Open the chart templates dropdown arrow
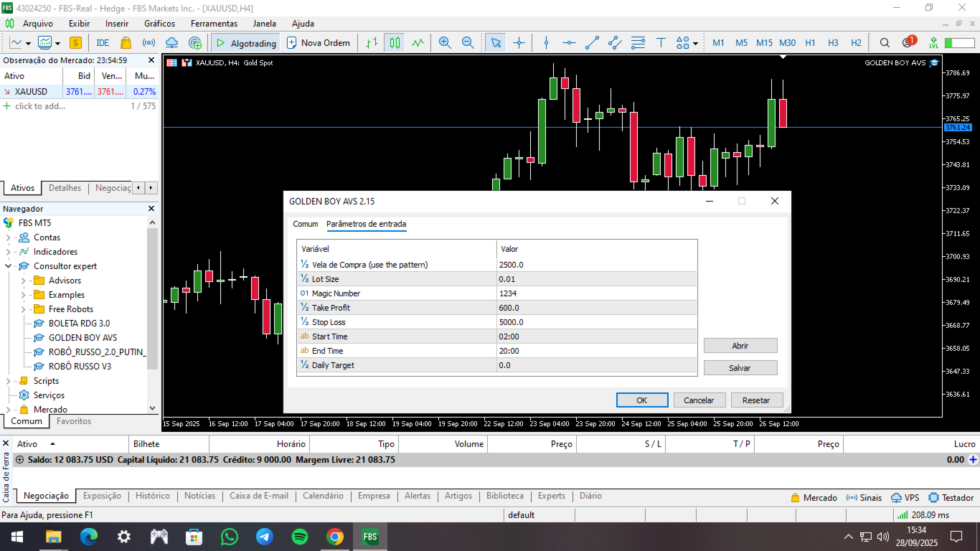980x551 pixels. (x=57, y=43)
